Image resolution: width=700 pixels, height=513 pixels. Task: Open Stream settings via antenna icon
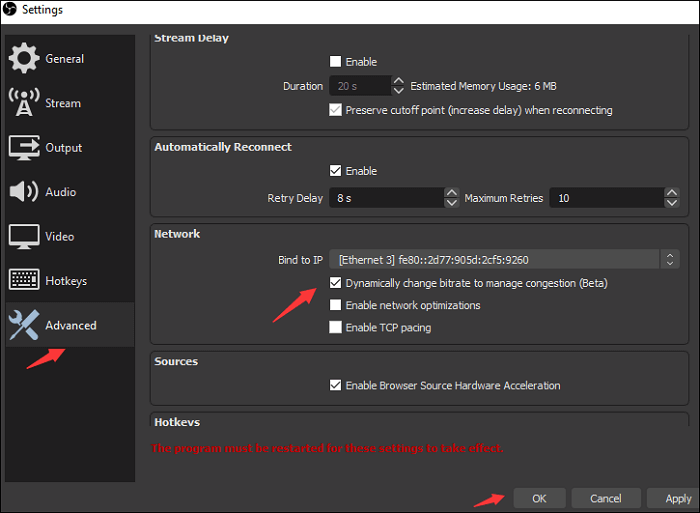[24, 103]
